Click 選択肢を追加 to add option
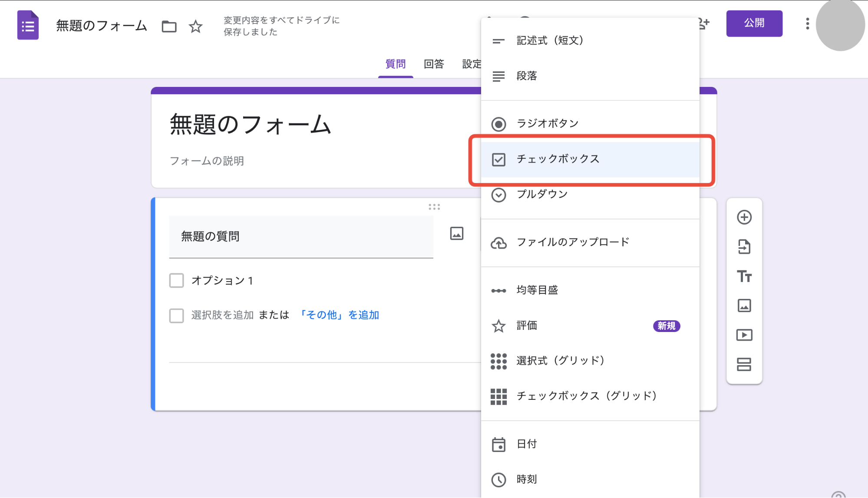This screenshot has height=498, width=868. point(222,315)
